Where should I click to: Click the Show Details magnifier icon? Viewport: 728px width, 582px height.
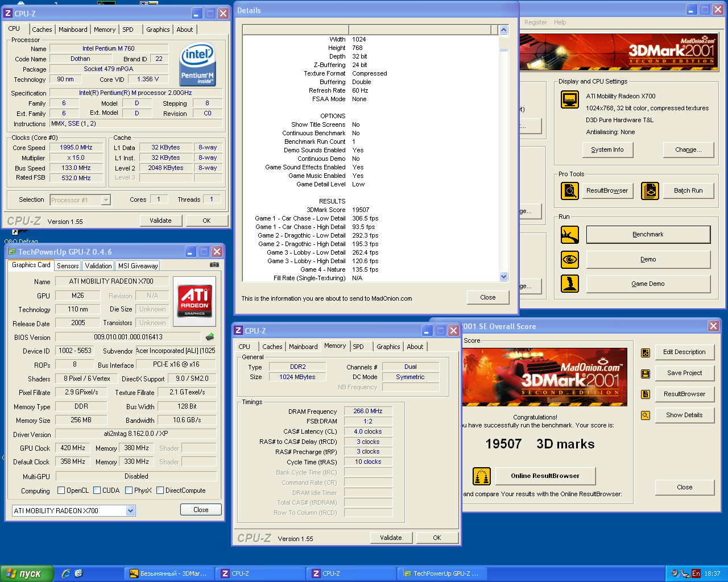(646, 415)
